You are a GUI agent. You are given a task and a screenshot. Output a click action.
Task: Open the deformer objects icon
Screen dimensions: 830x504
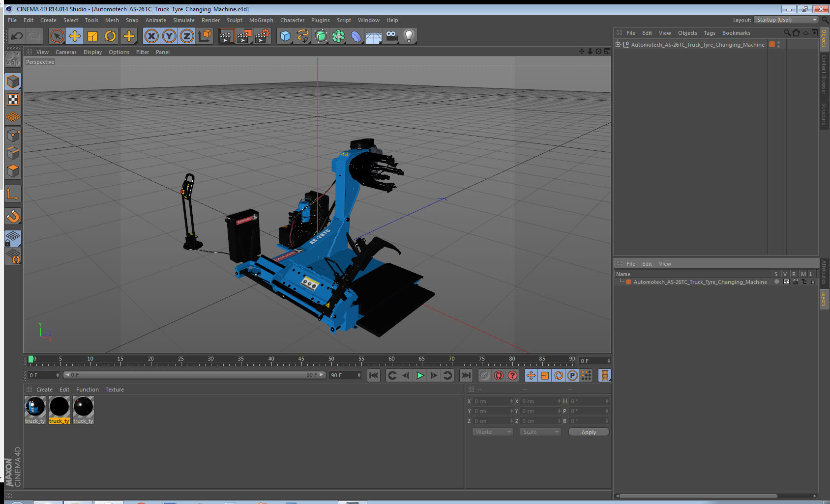356,36
